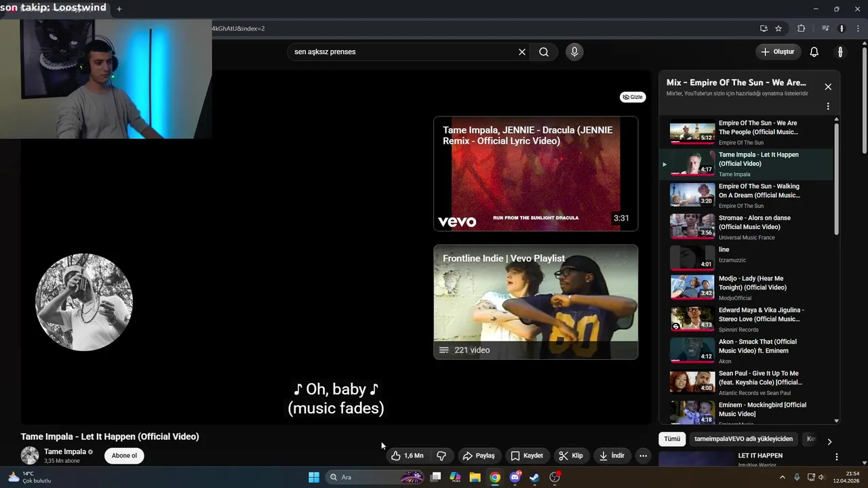Viewport: 868px width, 488px height.
Task: Close the Mix playlist panel
Action: (828, 87)
